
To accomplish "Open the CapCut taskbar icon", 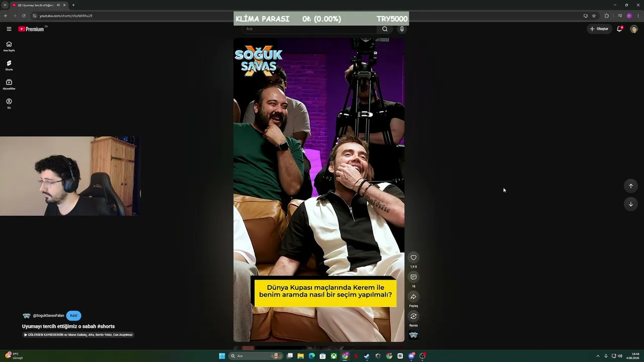I will (x=400, y=356).
